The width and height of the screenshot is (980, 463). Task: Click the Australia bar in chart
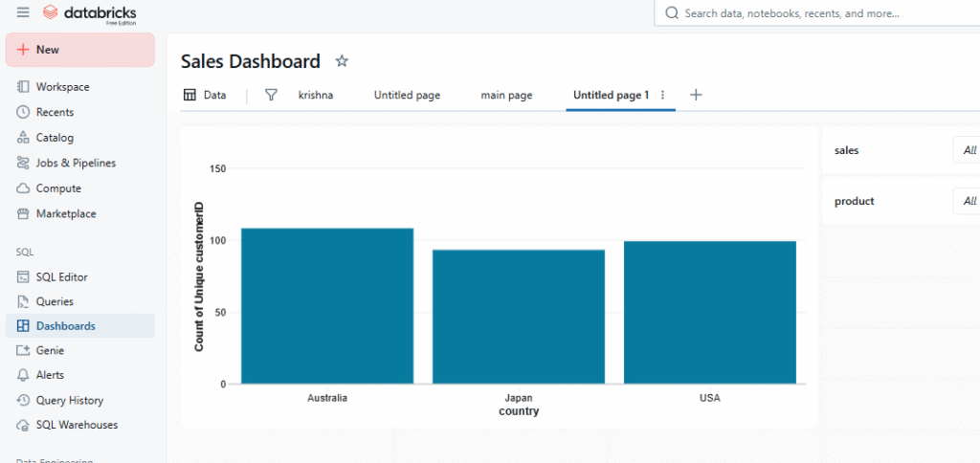(x=326, y=306)
